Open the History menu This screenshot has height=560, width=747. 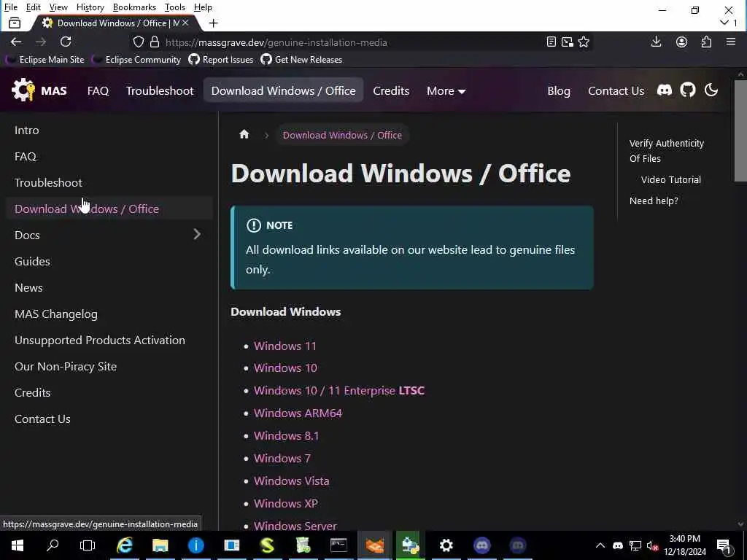pos(90,7)
